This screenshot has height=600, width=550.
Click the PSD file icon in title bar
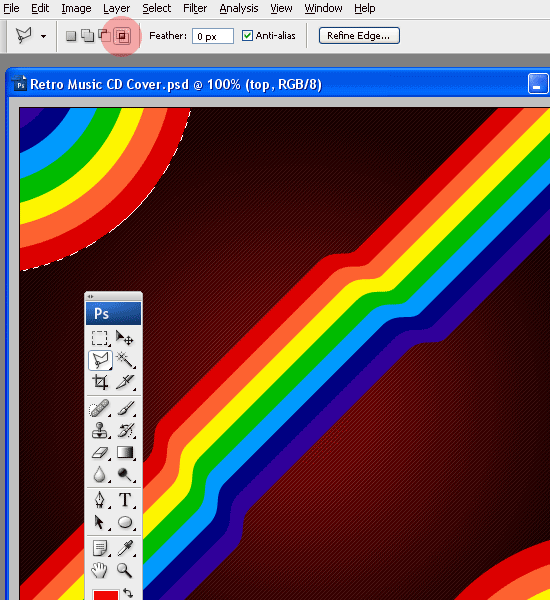(x=20, y=83)
